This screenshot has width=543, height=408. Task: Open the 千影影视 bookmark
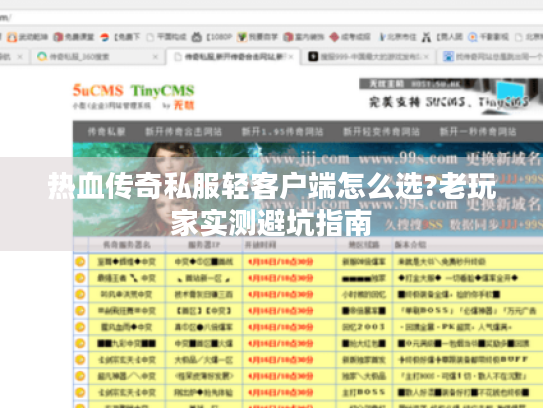click(488, 37)
